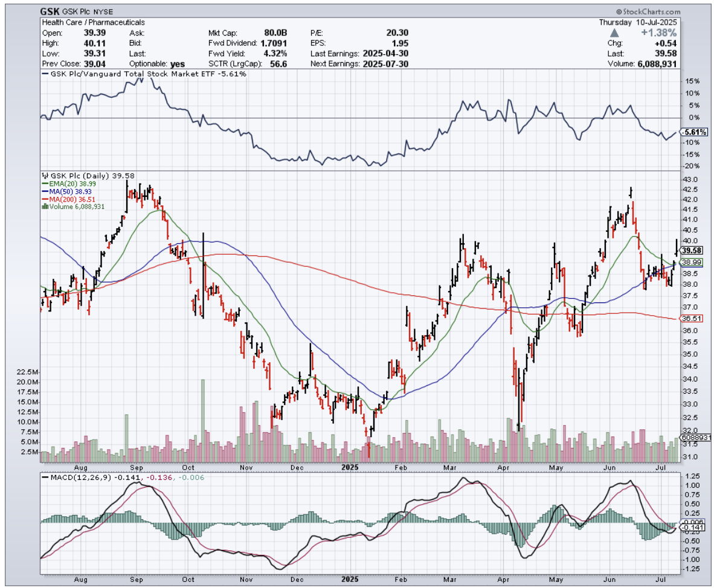Click the 2025 year marker on the price axis
Image resolution: width=714 pixels, height=588 pixels.
tap(350, 467)
